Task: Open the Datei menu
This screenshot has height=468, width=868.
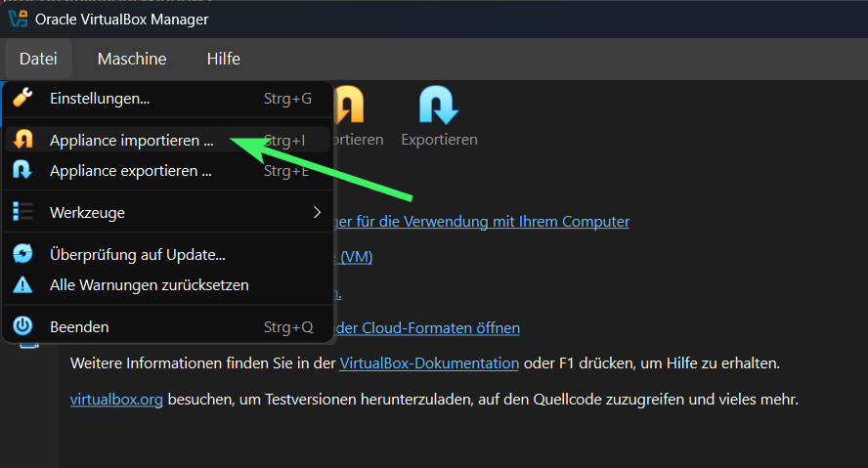Action: point(38,60)
